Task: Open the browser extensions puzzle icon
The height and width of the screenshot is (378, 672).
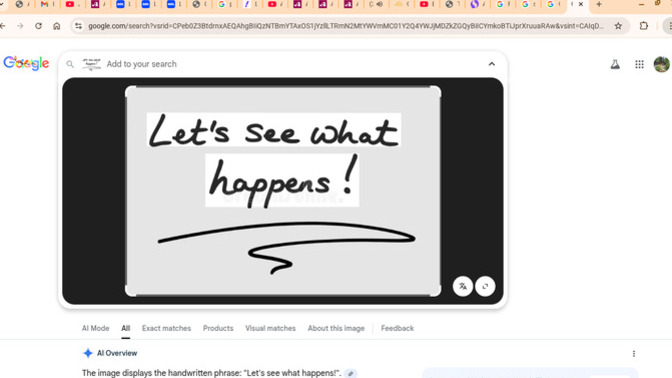Action: 644,26
